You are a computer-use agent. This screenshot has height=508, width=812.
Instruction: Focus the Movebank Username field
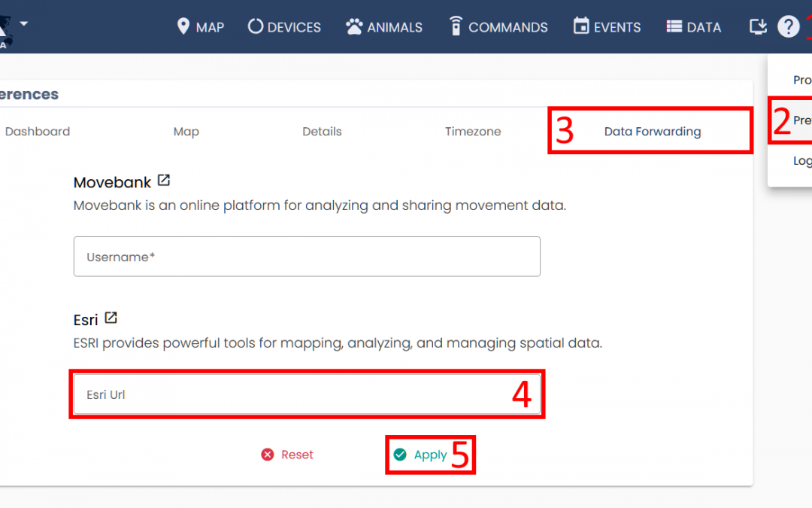coord(307,257)
